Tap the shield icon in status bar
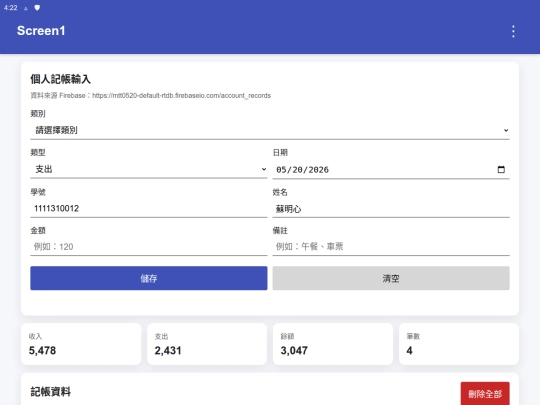The height and width of the screenshot is (405, 540). click(x=37, y=8)
